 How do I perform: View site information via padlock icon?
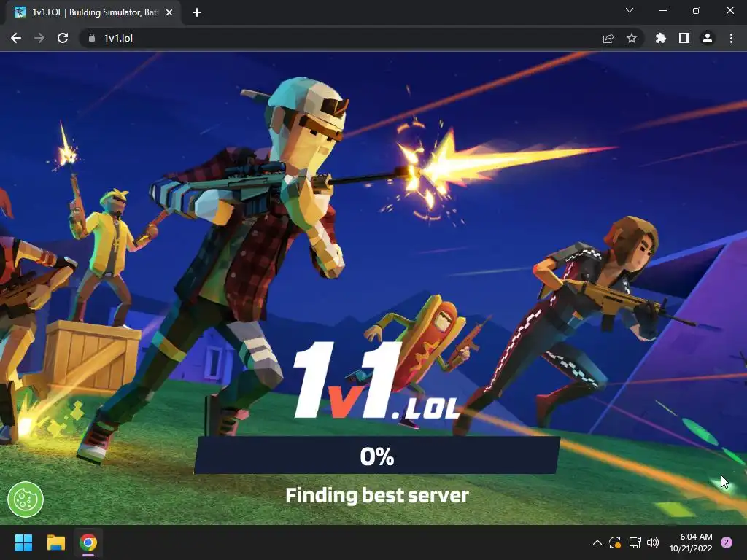click(x=92, y=38)
